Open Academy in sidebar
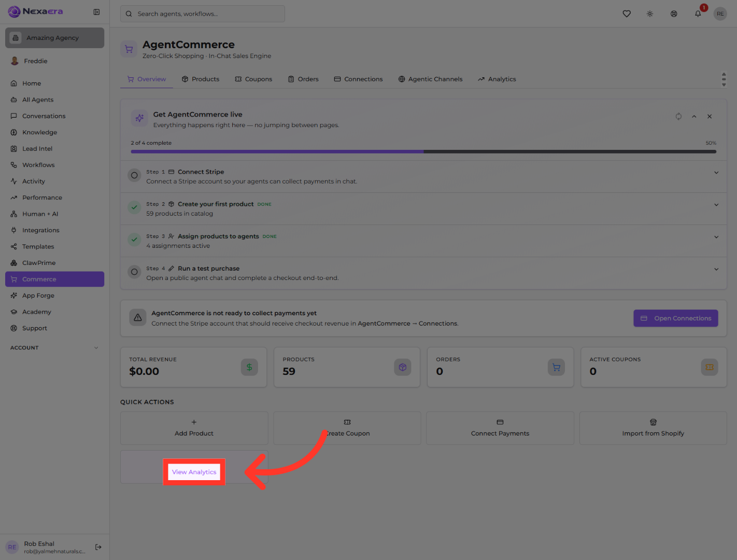Viewport: 737px width, 560px height. 54,312
